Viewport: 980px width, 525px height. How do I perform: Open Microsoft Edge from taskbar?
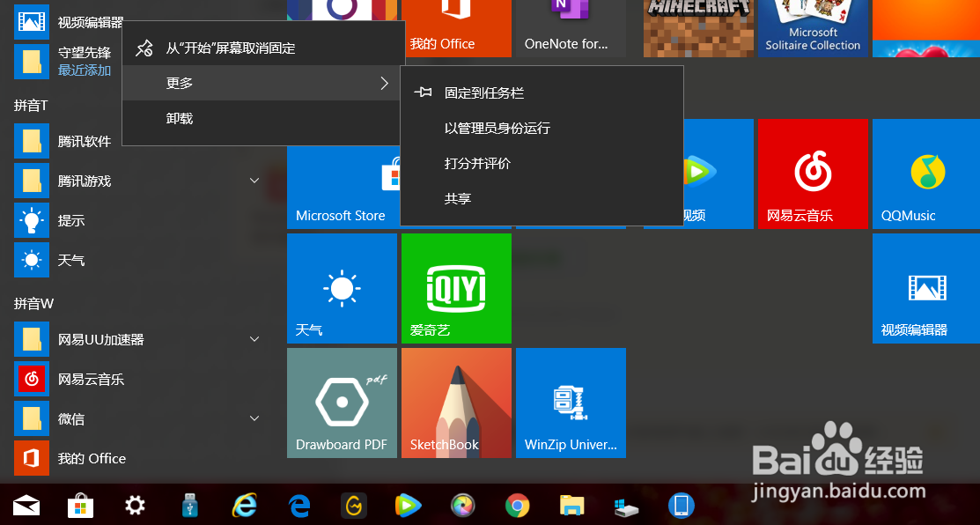click(x=300, y=505)
